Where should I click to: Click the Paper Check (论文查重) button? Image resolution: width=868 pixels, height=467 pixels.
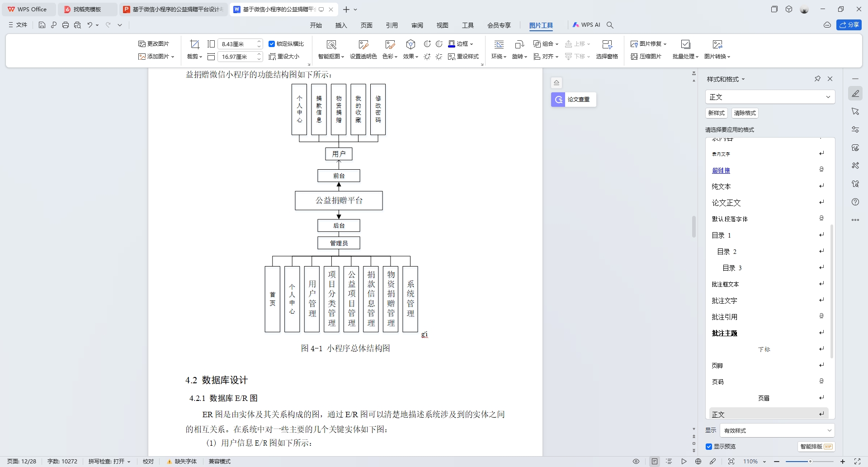[x=574, y=100]
